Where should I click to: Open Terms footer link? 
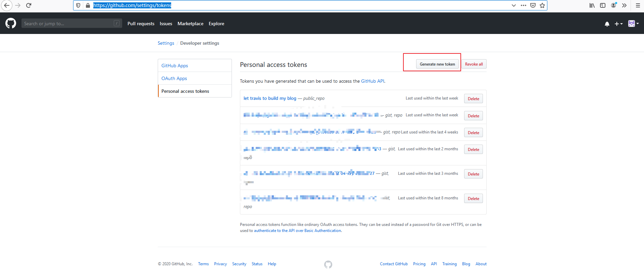click(203, 264)
